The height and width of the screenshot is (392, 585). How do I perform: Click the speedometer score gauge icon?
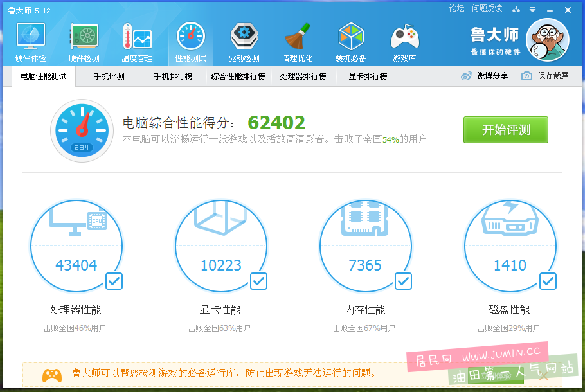(x=82, y=130)
